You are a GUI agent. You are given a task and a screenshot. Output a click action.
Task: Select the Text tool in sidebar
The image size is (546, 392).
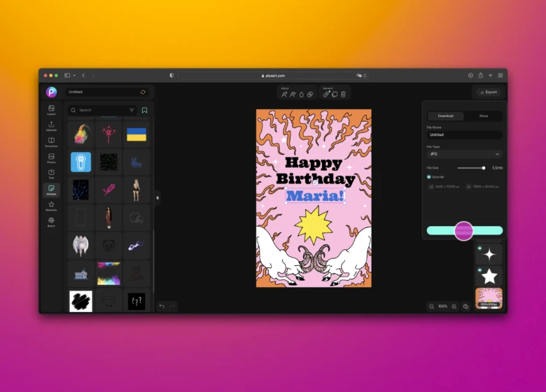(51, 173)
